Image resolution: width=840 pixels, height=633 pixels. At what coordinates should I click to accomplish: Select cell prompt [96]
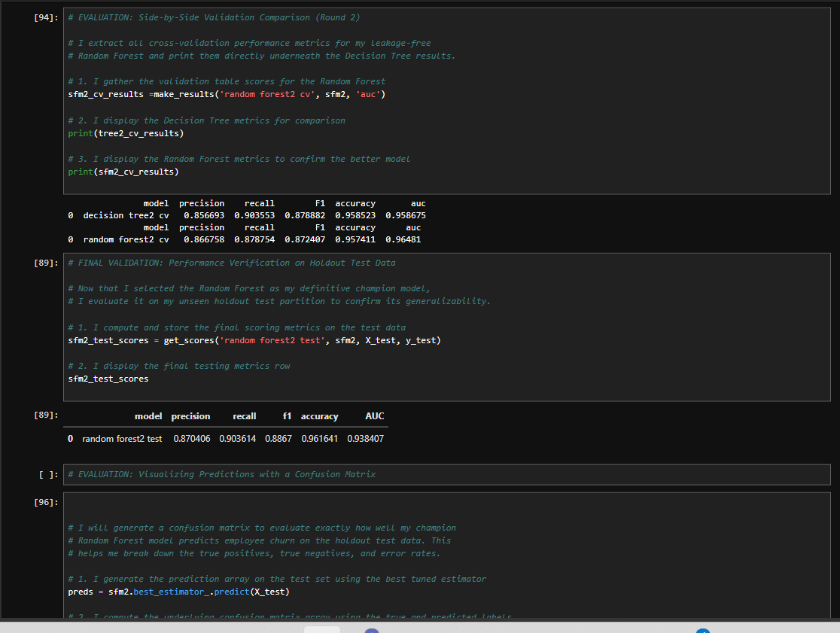pyautogui.click(x=45, y=502)
